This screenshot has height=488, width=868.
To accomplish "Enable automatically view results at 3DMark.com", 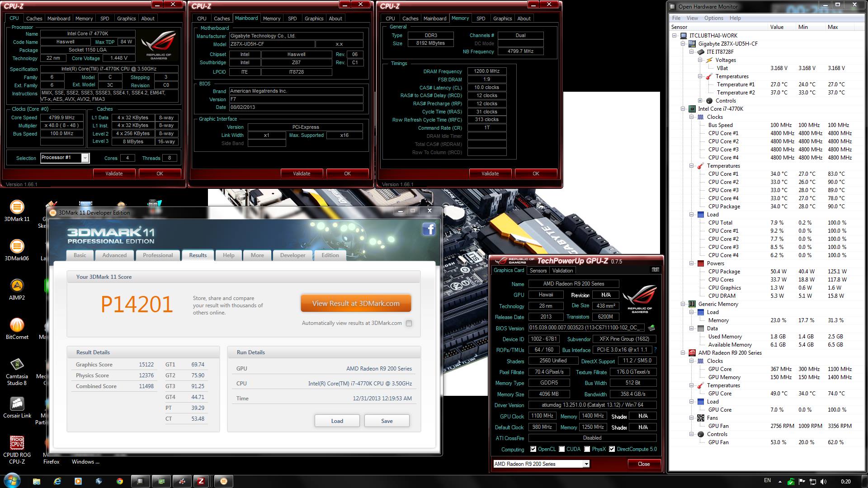I will (409, 323).
